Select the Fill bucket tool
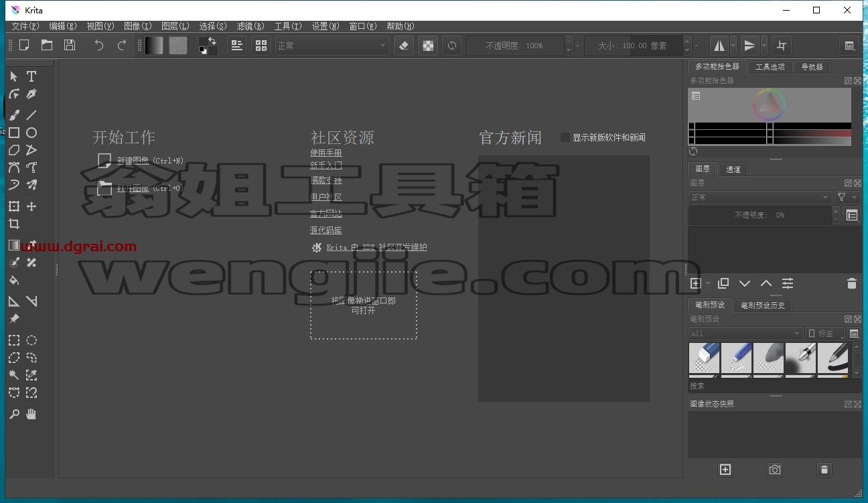 pyautogui.click(x=14, y=280)
